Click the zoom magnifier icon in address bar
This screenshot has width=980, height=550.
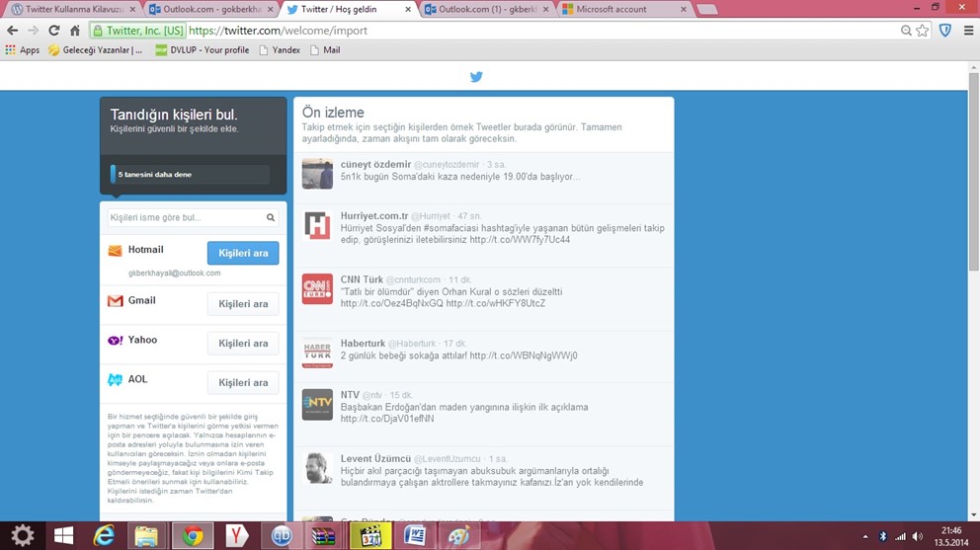pos(906,30)
